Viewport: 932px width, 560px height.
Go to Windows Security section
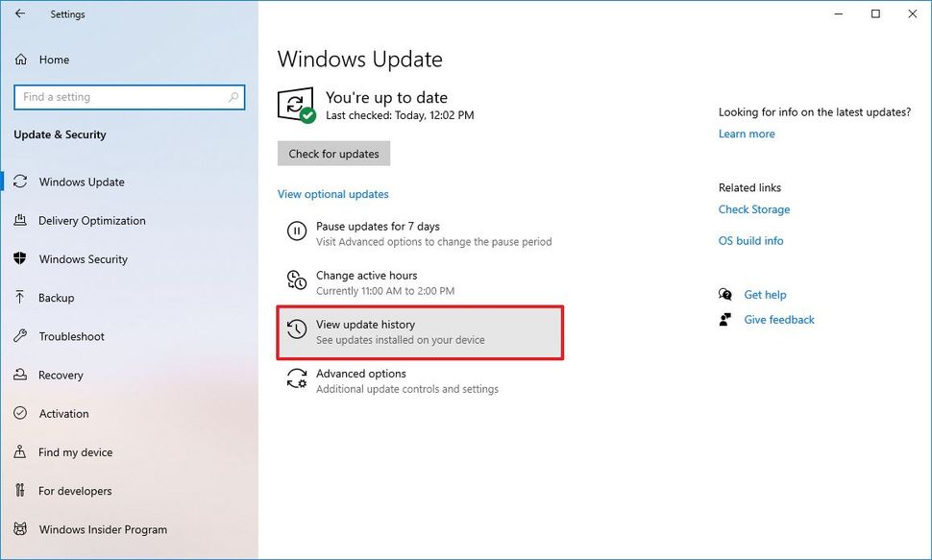click(84, 259)
